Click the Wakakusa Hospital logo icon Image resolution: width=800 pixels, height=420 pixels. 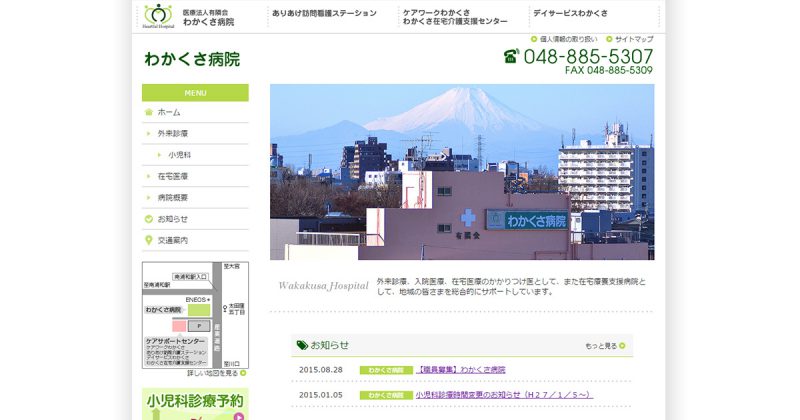[159, 15]
